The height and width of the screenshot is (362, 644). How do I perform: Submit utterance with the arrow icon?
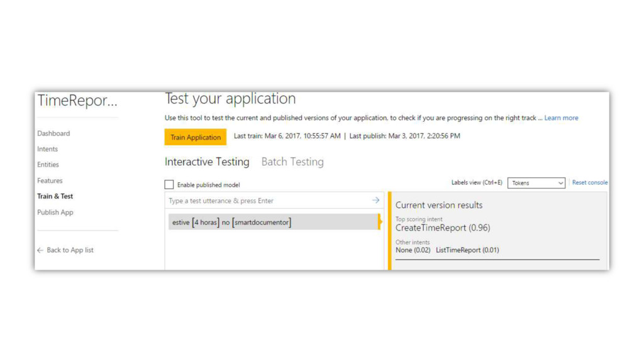click(x=376, y=200)
